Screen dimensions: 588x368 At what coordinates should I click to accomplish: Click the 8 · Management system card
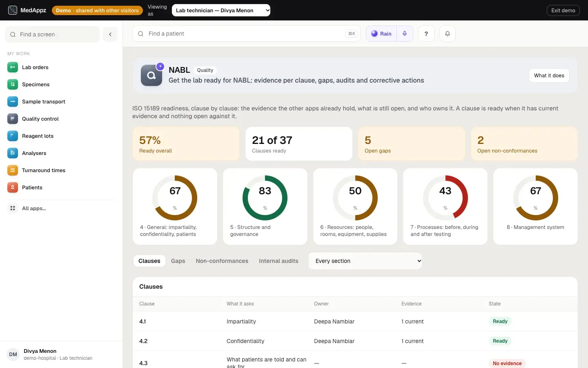click(535, 206)
